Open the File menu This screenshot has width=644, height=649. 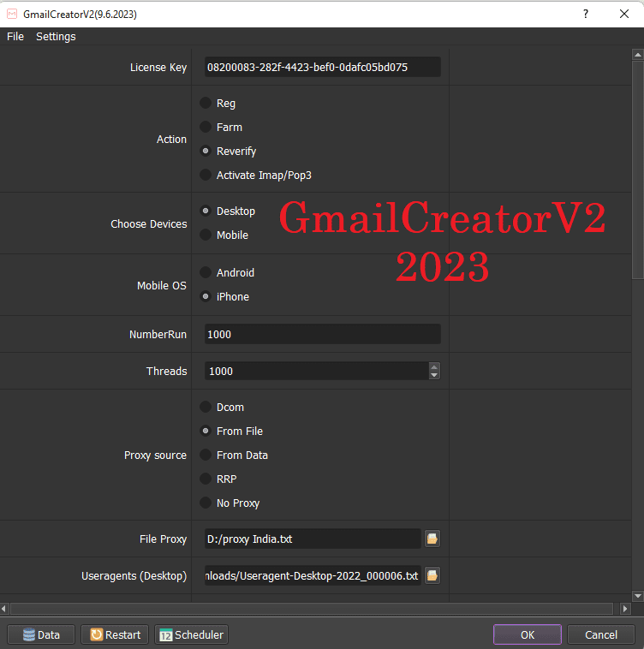pos(15,37)
